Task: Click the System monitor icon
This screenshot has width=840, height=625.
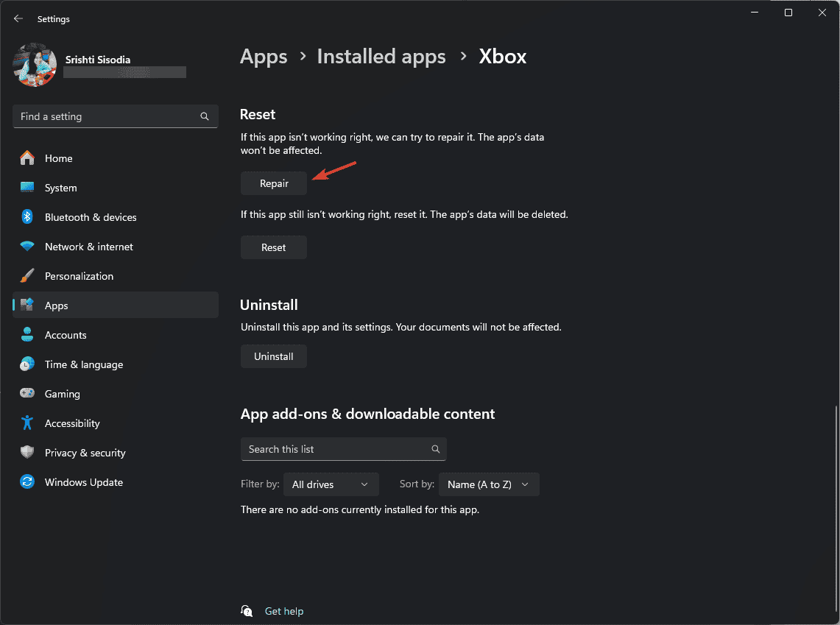Action: (27, 188)
